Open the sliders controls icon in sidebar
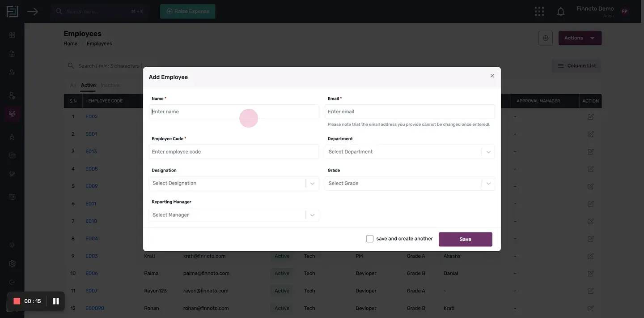Screen dimensions: 644x318 pos(12,174)
